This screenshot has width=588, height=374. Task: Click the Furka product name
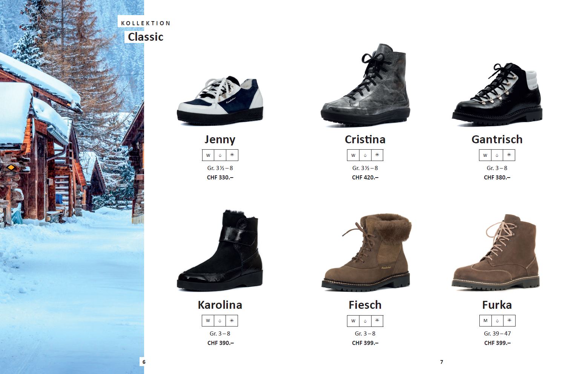497,305
